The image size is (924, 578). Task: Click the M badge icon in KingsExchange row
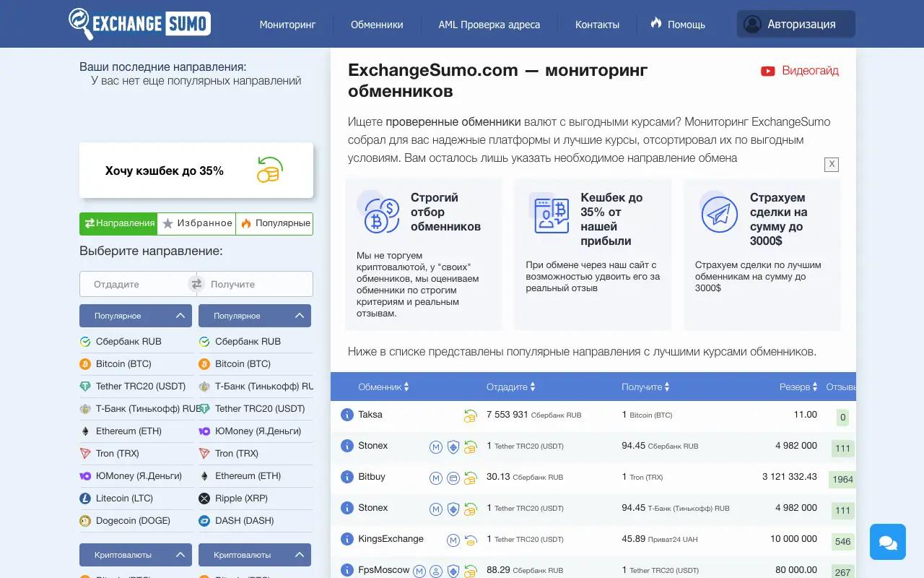(x=453, y=540)
